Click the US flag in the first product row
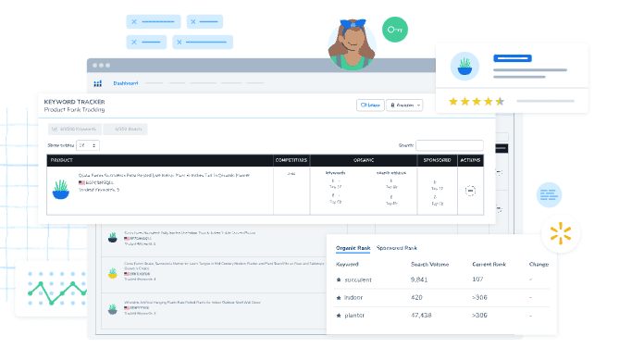The height and width of the screenshot is (348, 644). (81, 182)
